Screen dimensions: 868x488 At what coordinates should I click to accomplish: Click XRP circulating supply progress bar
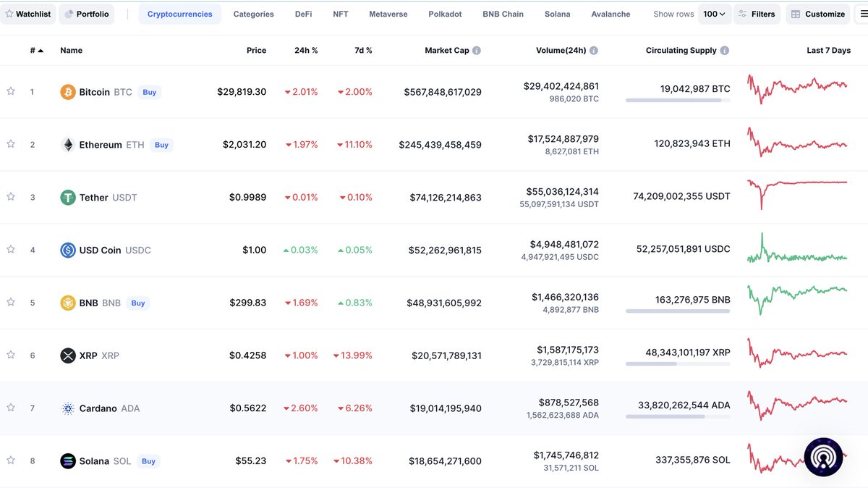click(678, 363)
